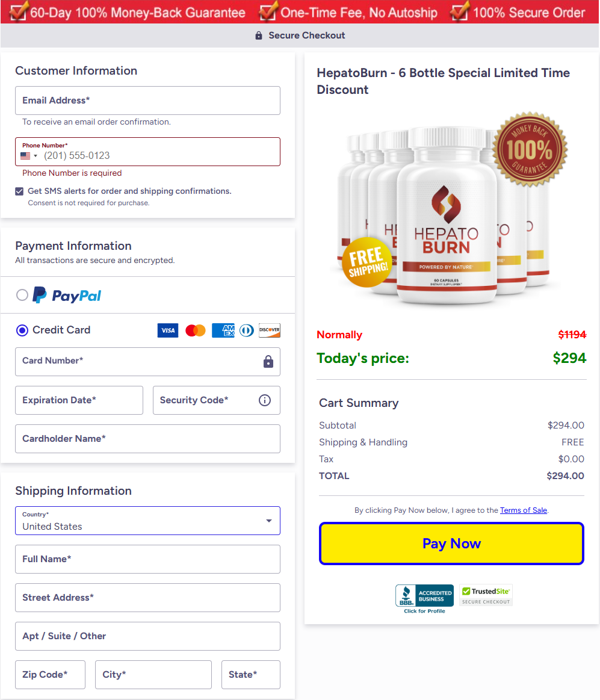Toggle the SMS alerts checkbox
Viewport: 600px width, 700px height.
pos(20,191)
